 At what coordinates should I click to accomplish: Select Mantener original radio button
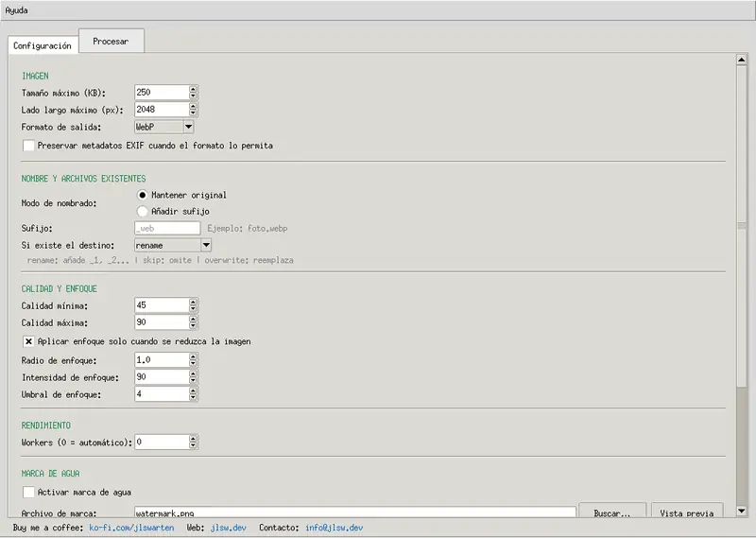[x=143, y=195]
